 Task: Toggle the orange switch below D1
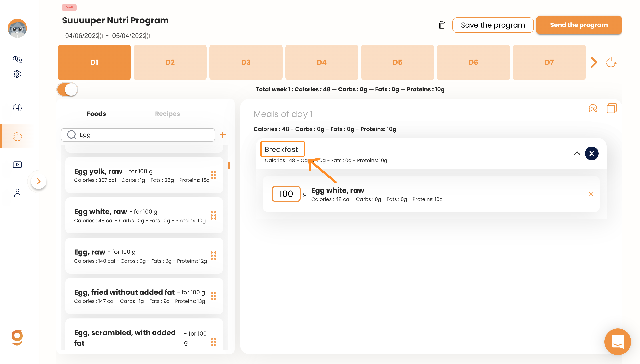click(x=68, y=90)
